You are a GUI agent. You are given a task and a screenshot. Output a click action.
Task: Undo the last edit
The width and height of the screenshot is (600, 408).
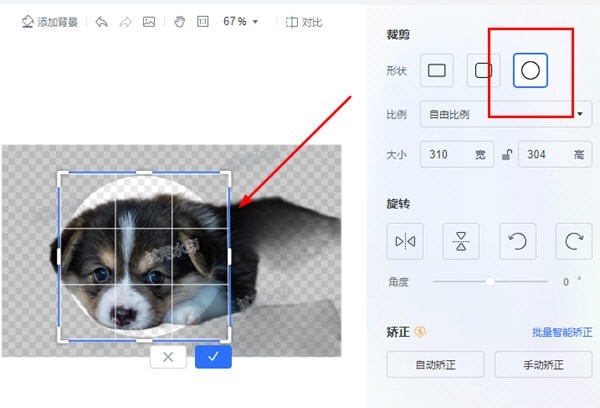(x=101, y=22)
